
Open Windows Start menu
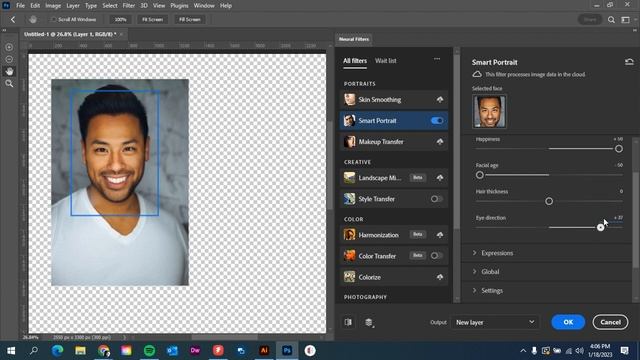click(11, 351)
